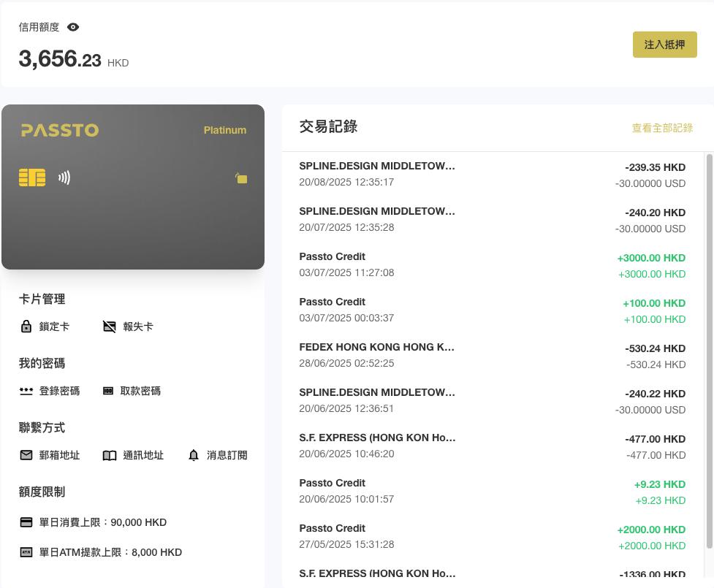Click the 消息訂閱 bell icon
Viewport: 714px width, 588px height.
coord(194,455)
